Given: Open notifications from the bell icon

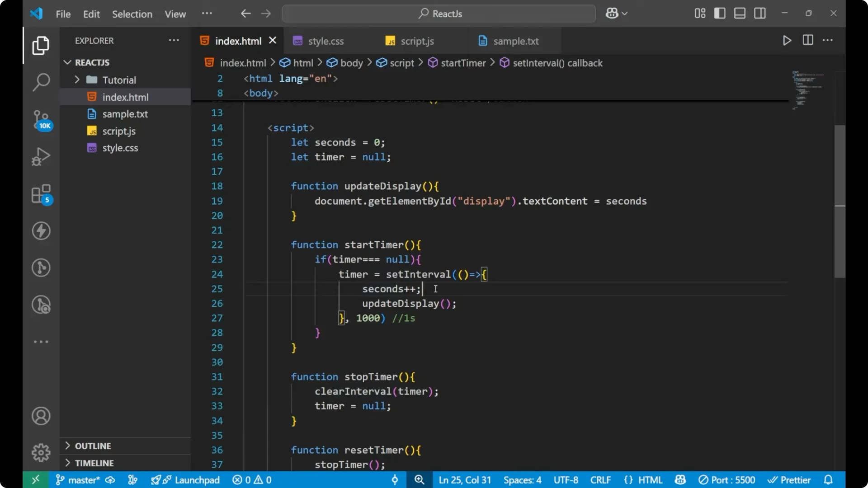Looking at the screenshot, I should pyautogui.click(x=829, y=479).
